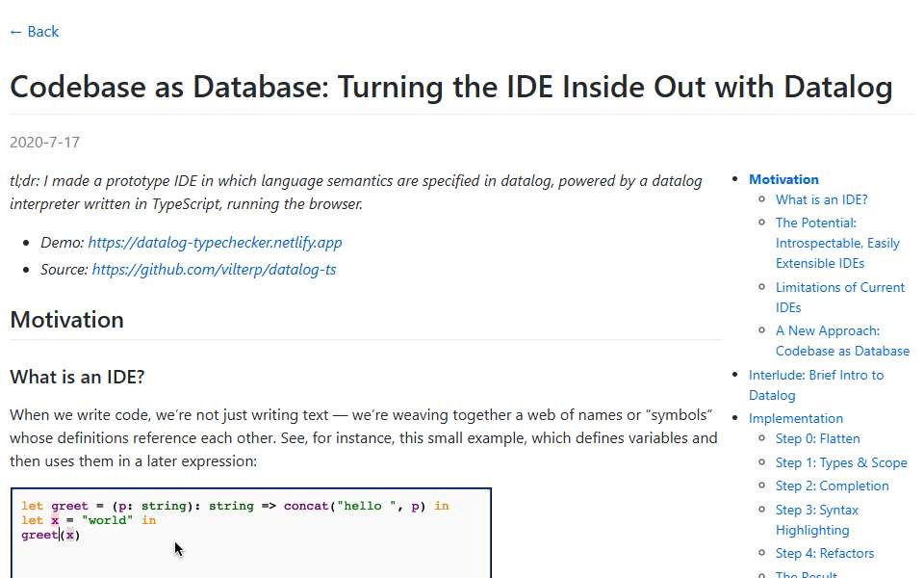Open the github.com/vilterp/datalog-ts source link

click(214, 270)
